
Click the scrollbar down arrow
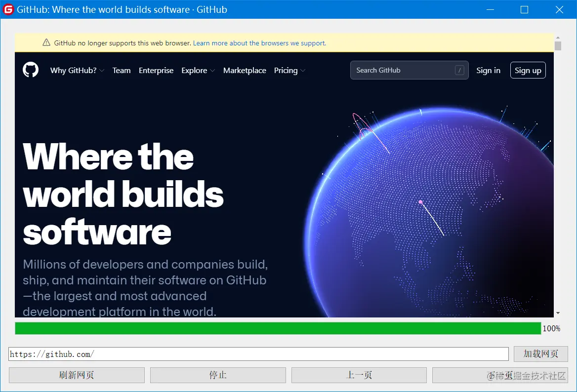click(558, 313)
